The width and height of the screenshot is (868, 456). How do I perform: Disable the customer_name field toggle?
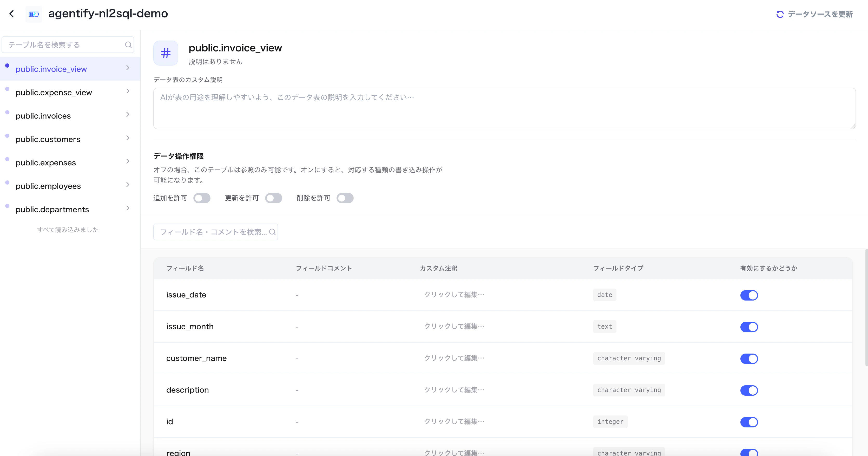pyautogui.click(x=749, y=359)
